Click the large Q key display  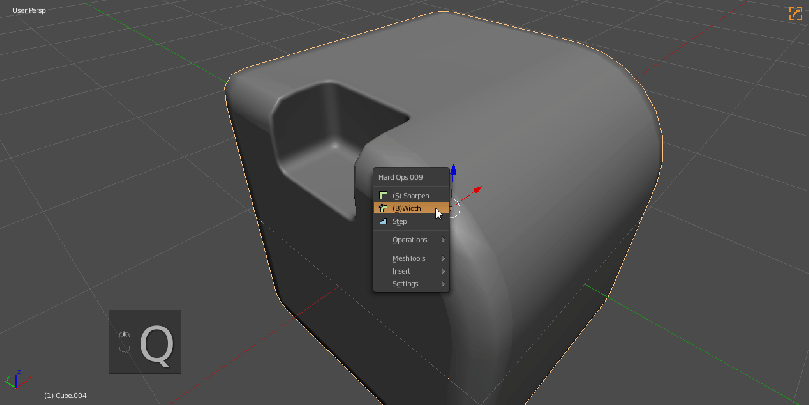[x=157, y=344]
